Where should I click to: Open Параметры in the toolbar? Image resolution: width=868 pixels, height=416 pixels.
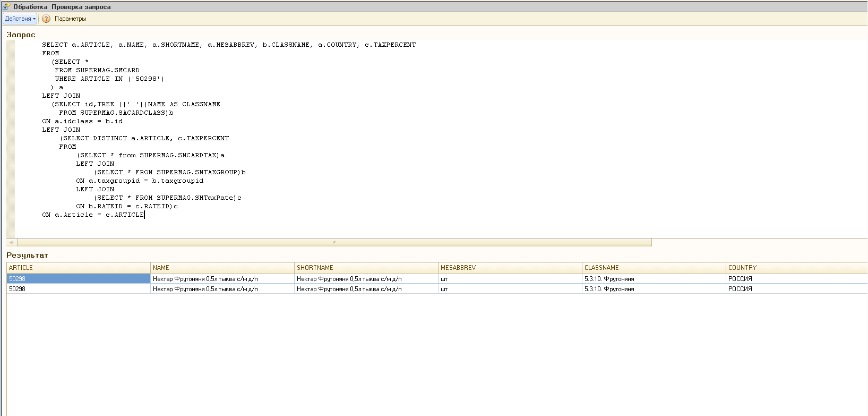(70, 19)
